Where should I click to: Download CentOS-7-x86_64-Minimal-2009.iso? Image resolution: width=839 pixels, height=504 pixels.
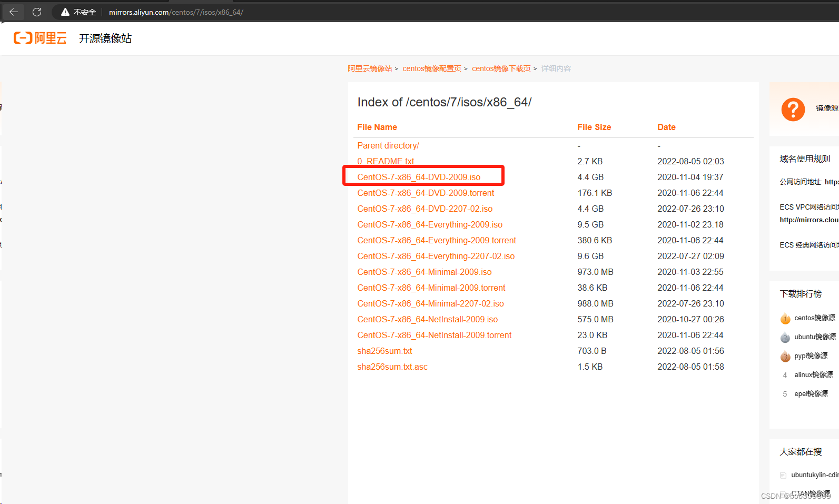pyautogui.click(x=425, y=272)
